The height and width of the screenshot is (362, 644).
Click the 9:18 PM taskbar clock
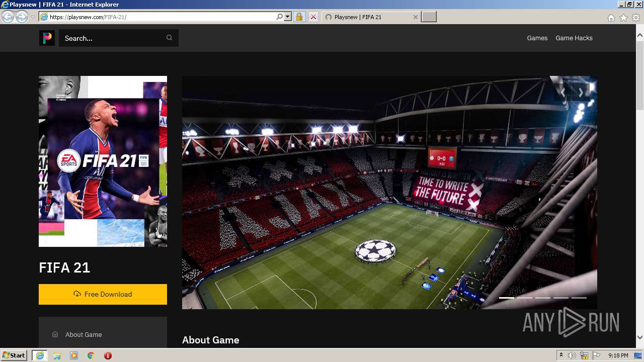tap(618, 355)
